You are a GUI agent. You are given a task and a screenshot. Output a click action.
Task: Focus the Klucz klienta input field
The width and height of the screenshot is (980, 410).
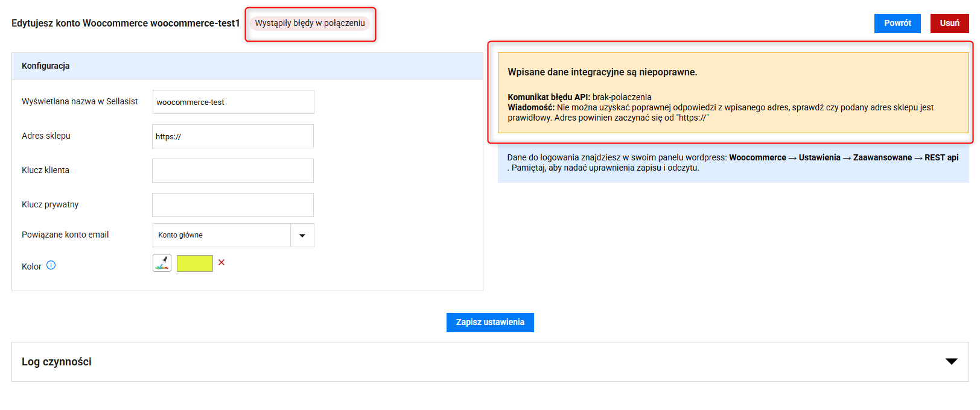tap(233, 171)
